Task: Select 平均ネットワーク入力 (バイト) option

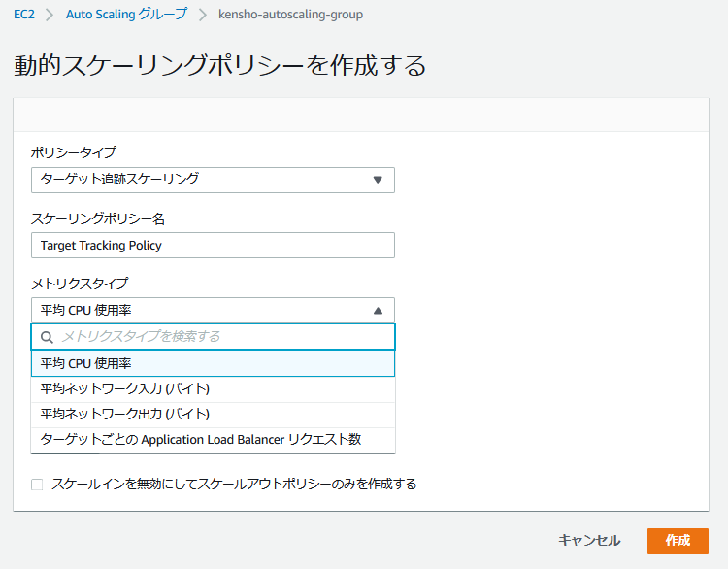Action: coord(213,388)
